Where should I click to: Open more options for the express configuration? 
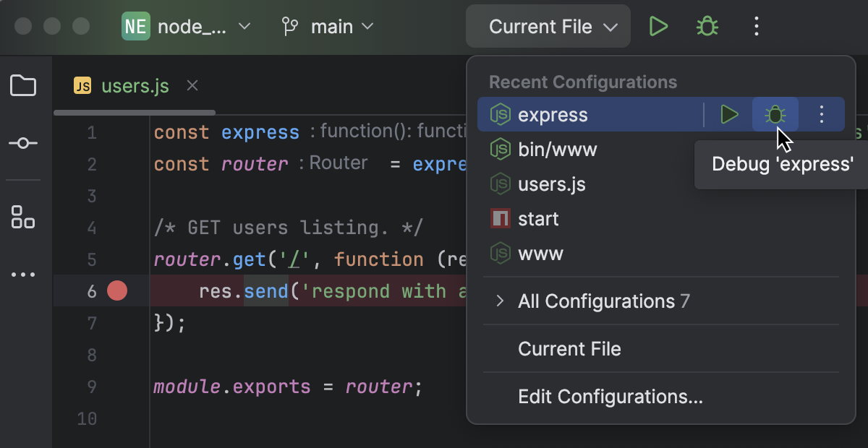[x=822, y=114]
